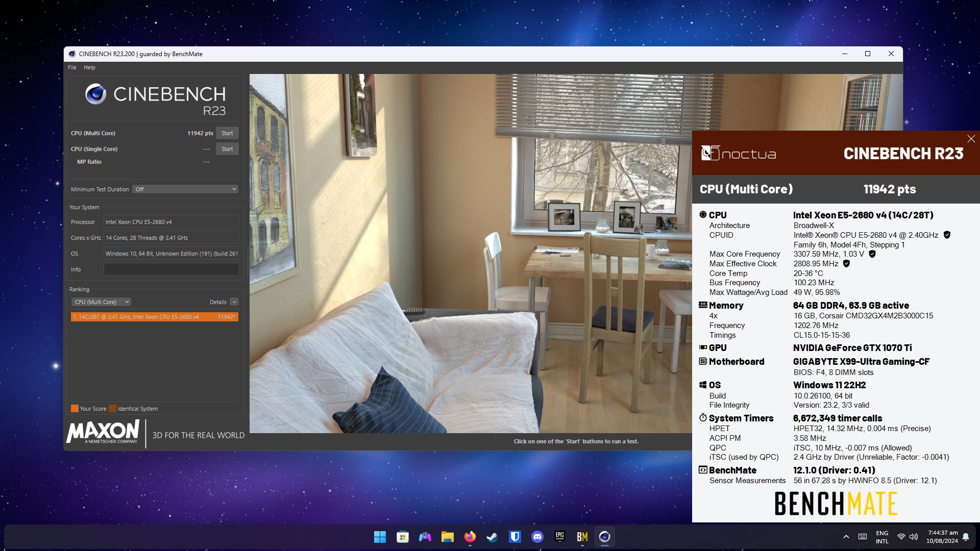Show hidden system tray icons
Screen dimensions: 980x551
tap(846, 537)
